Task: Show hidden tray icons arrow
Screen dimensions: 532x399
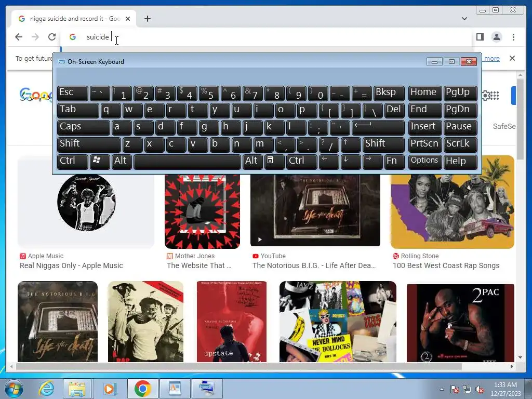Action: click(x=442, y=389)
